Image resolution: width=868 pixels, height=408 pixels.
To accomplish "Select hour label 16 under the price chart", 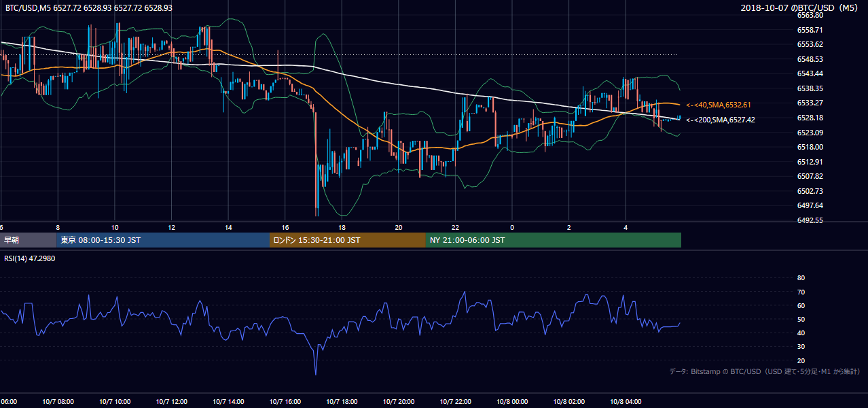I will click(x=285, y=228).
